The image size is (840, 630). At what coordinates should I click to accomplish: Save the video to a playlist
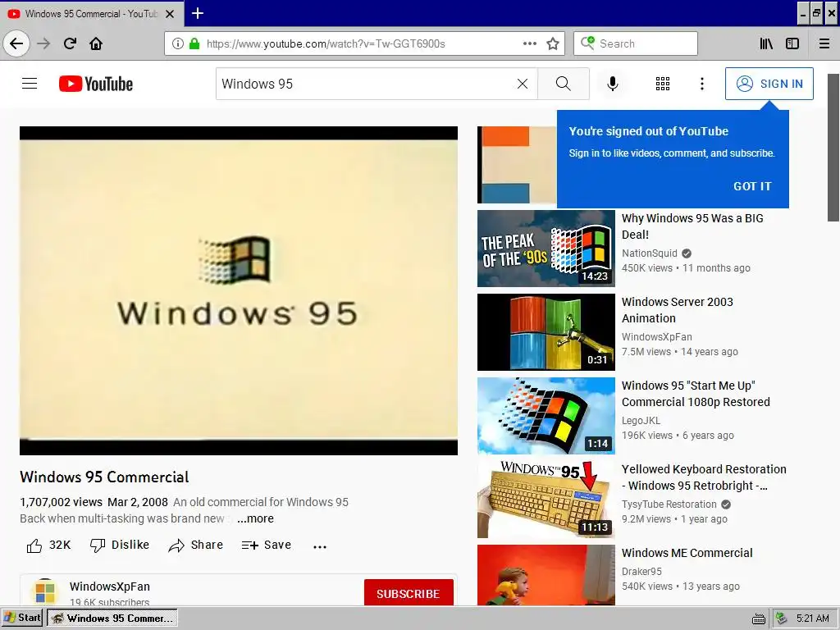(x=267, y=545)
